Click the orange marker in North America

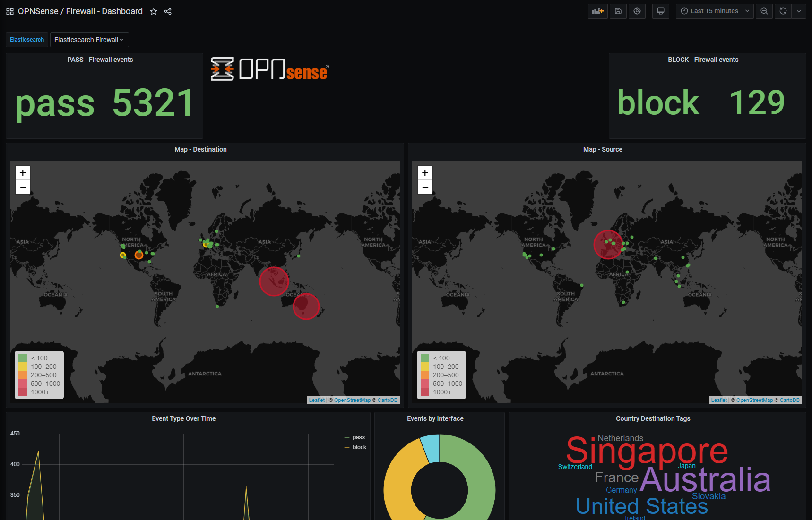tap(138, 255)
